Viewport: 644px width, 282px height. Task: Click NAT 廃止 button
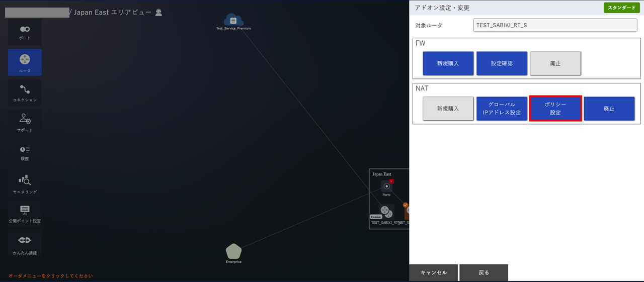pos(609,109)
